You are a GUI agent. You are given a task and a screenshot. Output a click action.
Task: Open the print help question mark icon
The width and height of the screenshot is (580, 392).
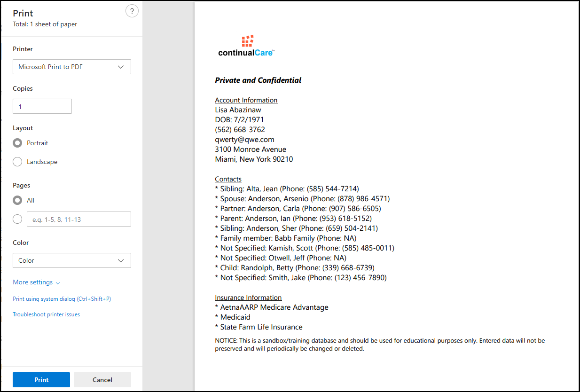(132, 11)
